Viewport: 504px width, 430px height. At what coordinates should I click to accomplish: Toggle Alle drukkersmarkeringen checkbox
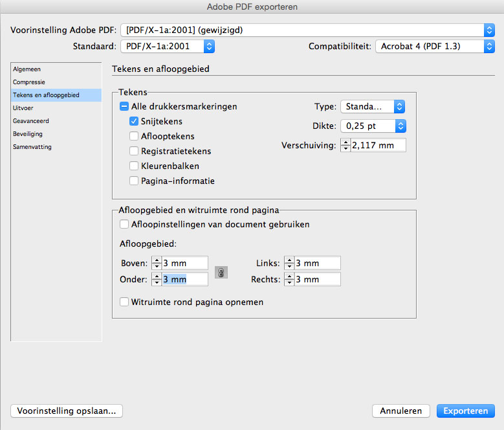tap(124, 106)
